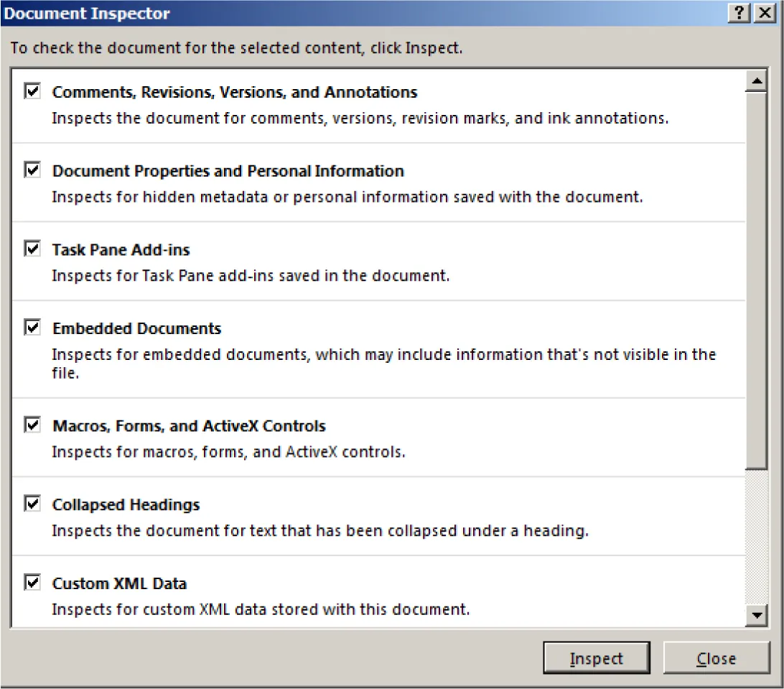Viewport: 784px width, 689px height.
Task: Click the Task Pane Add-ins label
Action: coord(120,249)
